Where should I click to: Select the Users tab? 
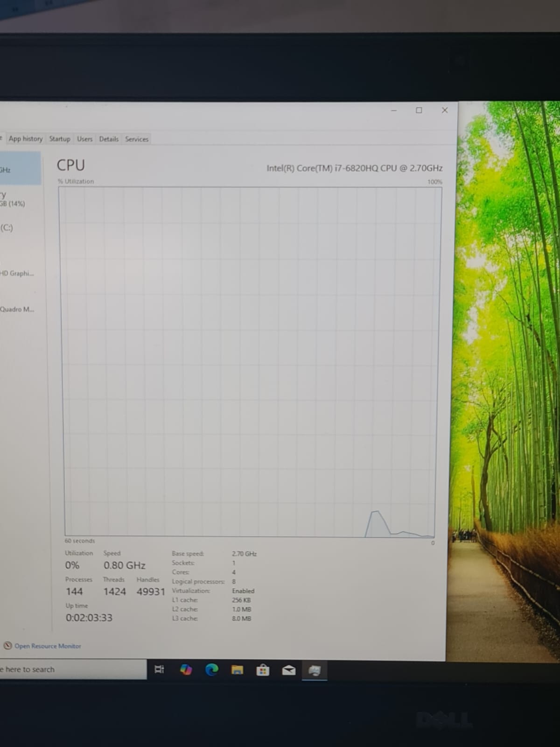84,139
